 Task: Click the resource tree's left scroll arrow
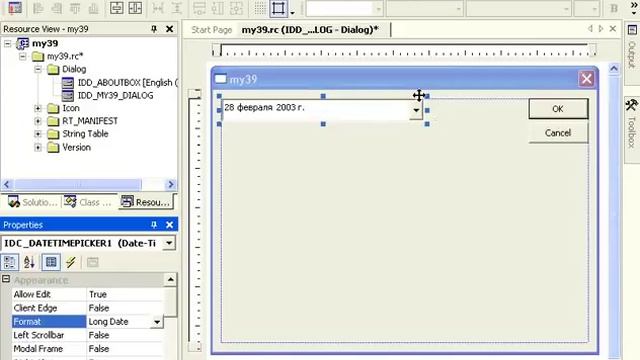click(x=7, y=184)
